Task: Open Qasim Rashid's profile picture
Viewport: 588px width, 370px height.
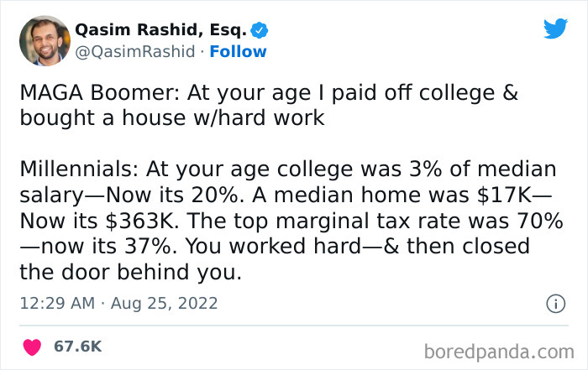Action: [44, 40]
